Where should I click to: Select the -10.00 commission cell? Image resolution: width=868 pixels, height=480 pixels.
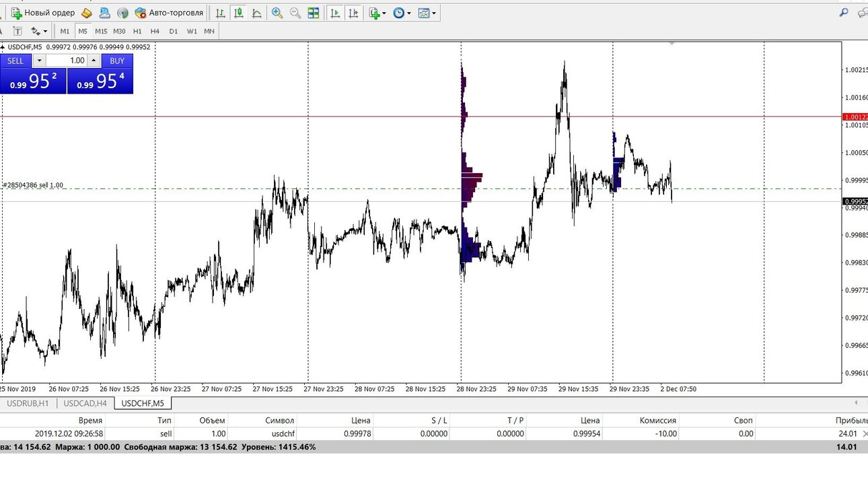(x=666, y=434)
